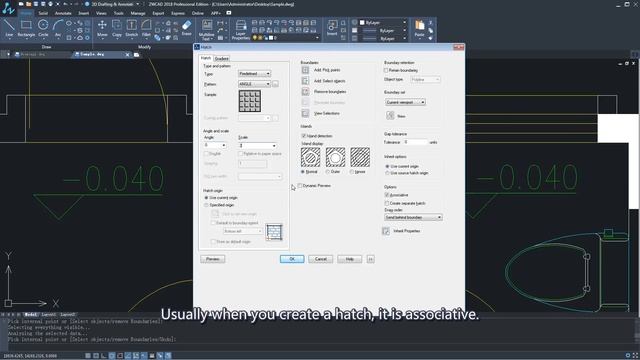Click the OK button
This screenshot has height=360, width=640.
pos(292,259)
